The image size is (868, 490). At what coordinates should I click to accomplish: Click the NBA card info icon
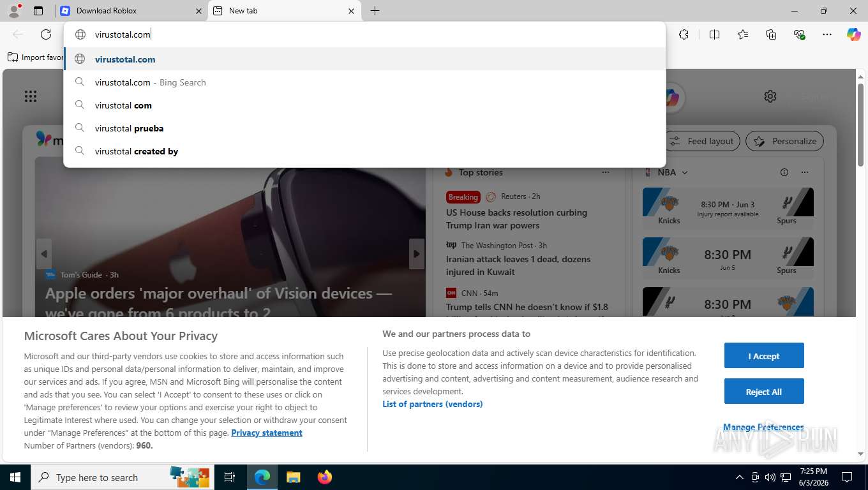coord(784,172)
